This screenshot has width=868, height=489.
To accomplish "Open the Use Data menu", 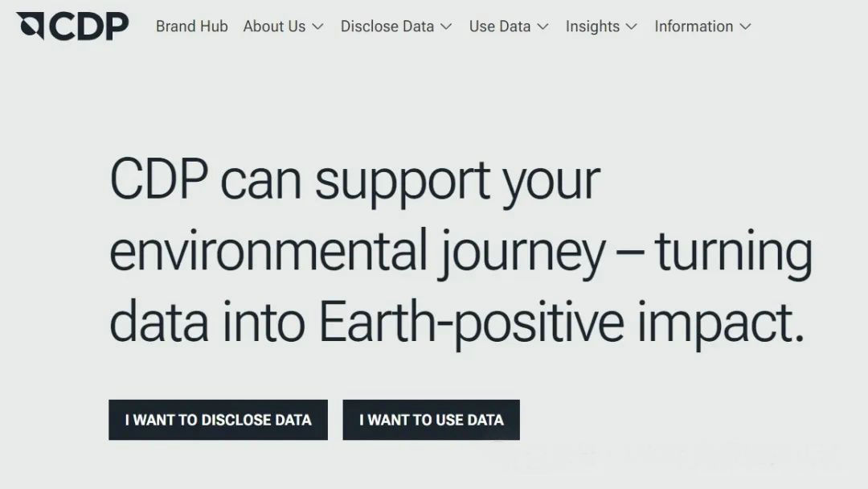I will tap(499, 27).
